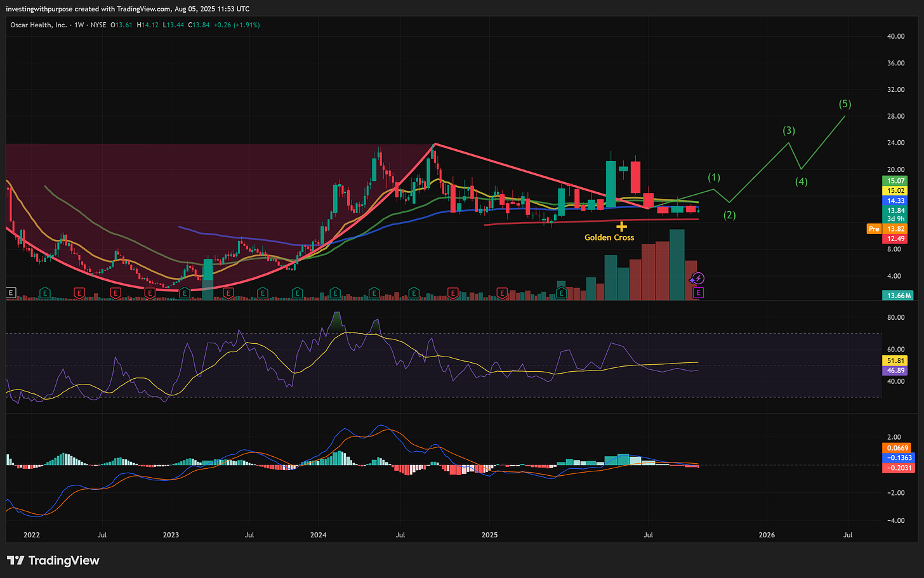This screenshot has height=578, width=924.
Task: Click the blue −0.1363 MACD label
Action: point(898,457)
